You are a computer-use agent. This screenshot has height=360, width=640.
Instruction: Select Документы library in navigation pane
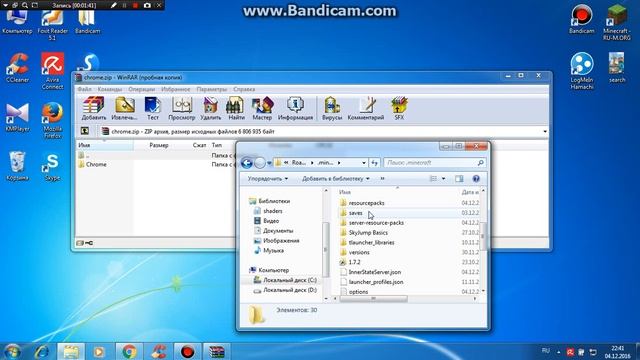pos(273,231)
